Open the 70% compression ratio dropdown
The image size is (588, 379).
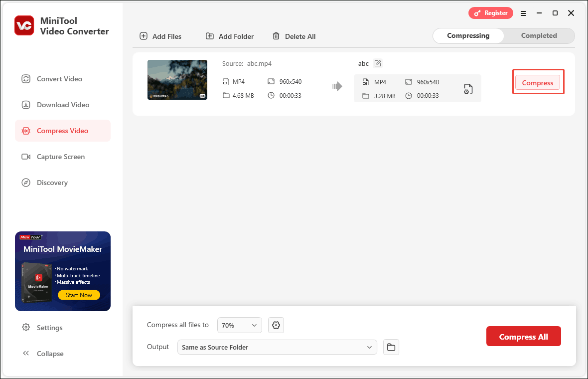click(239, 325)
